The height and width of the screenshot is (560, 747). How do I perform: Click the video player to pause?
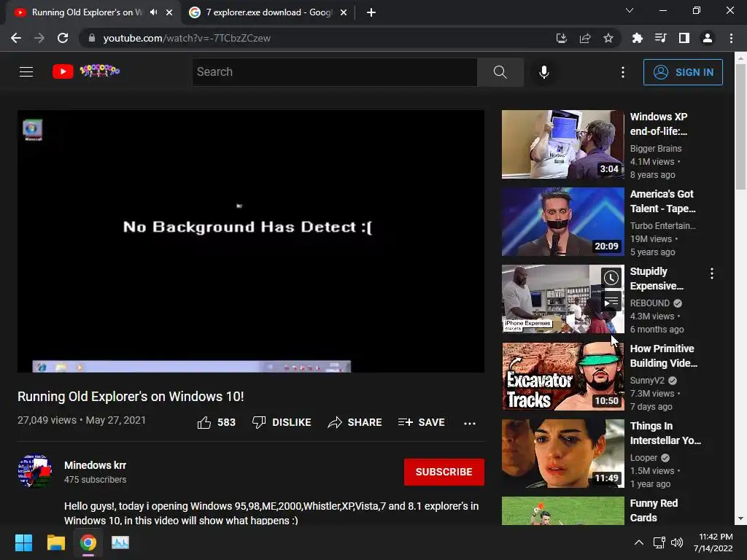point(251,241)
